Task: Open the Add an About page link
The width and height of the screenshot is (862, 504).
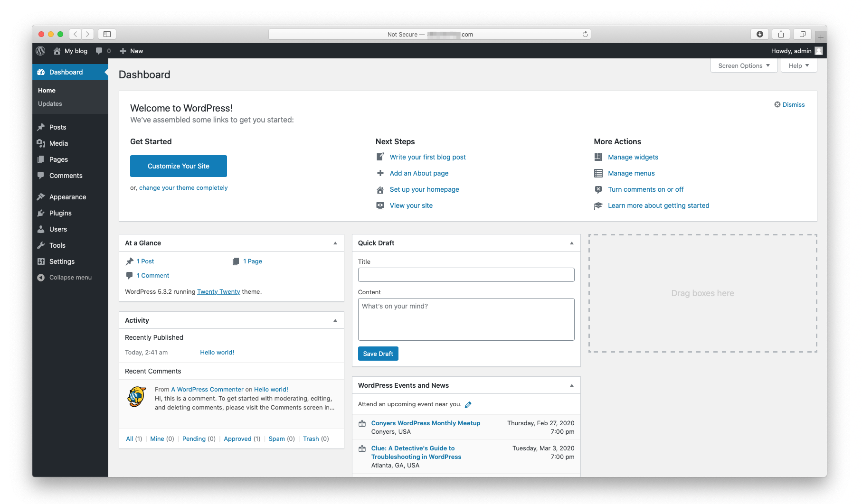Action: (x=419, y=173)
